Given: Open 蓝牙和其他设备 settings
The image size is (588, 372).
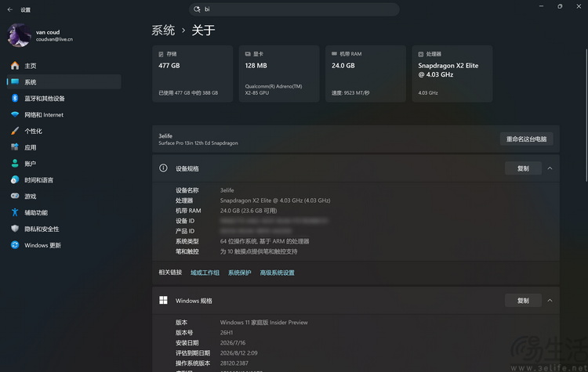Looking at the screenshot, I should pyautogui.click(x=64, y=98).
